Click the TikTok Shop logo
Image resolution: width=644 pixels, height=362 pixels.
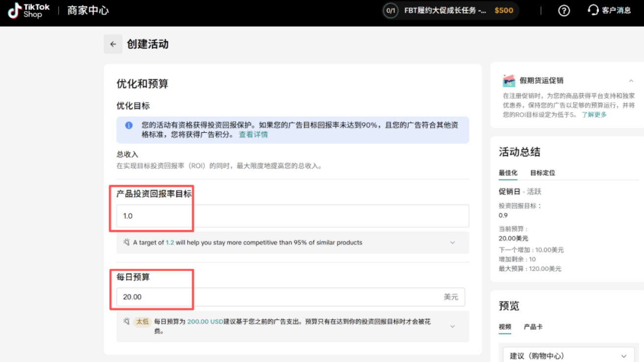28,10
